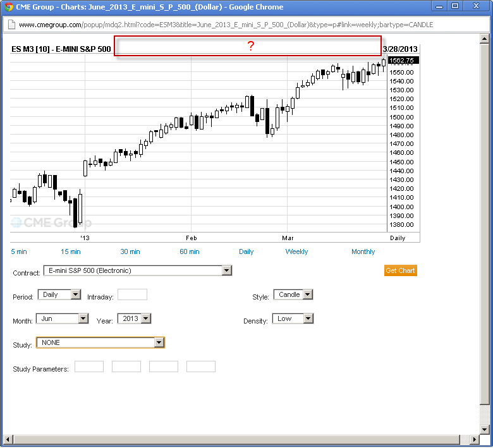Select the Monthly chart link
The height and width of the screenshot is (448, 493).
[363, 251]
